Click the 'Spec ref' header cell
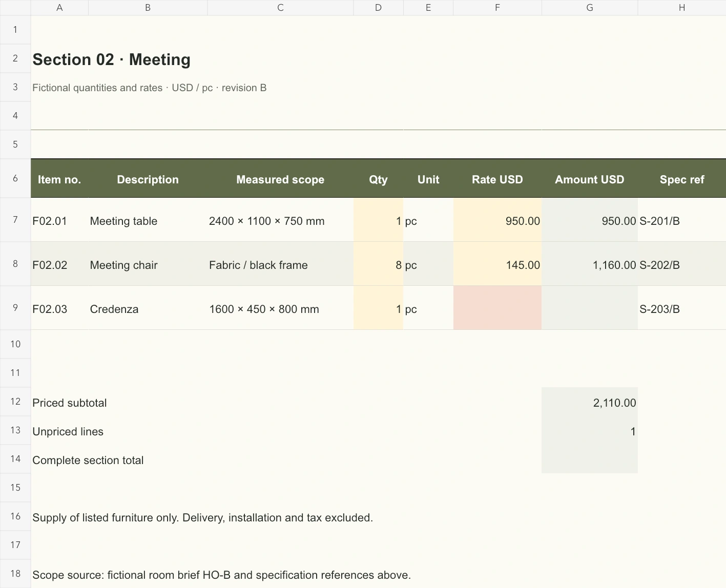726x588 pixels. point(682,179)
